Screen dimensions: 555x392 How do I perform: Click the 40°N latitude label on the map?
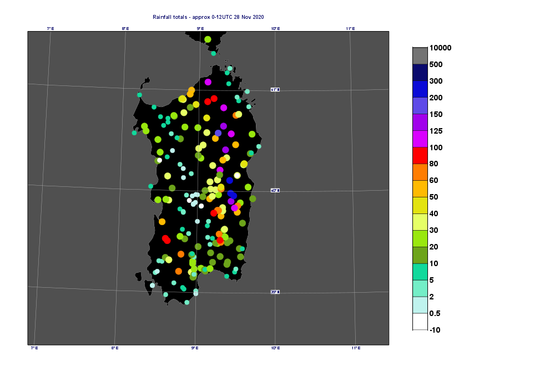coord(275,191)
